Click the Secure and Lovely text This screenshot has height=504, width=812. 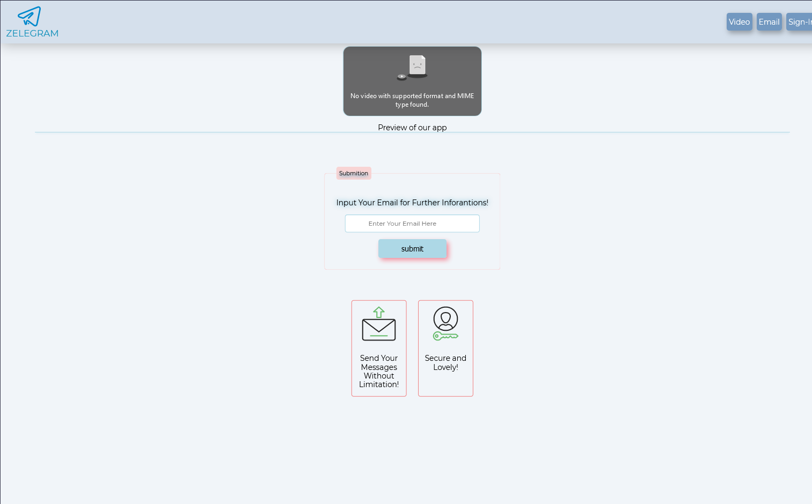point(445,362)
